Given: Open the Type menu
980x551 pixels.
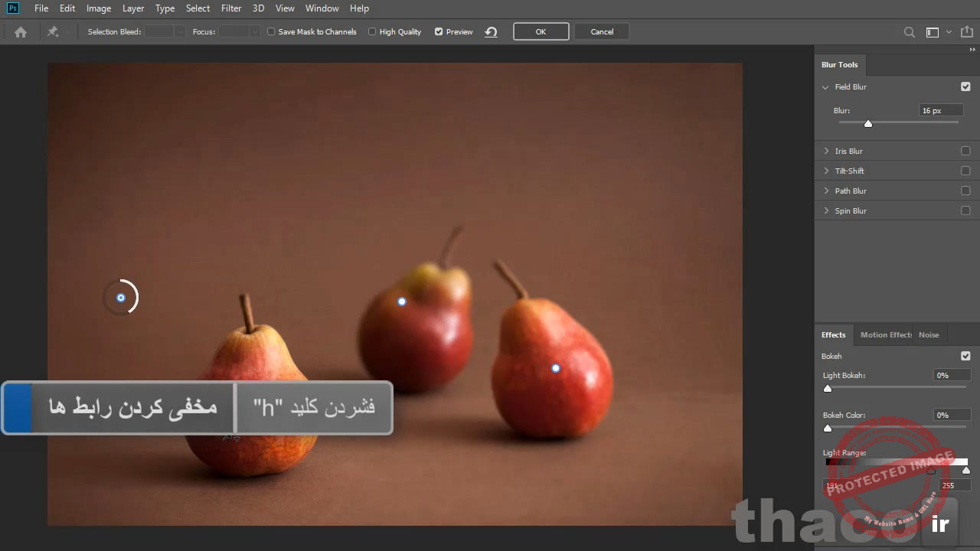Looking at the screenshot, I should coord(165,8).
